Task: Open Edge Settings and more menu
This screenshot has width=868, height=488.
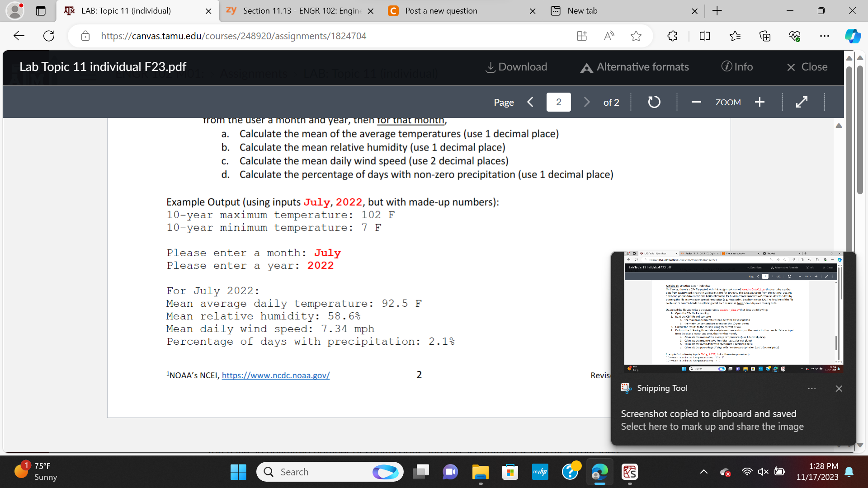Action: pyautogui.click(x=825, y=36)
